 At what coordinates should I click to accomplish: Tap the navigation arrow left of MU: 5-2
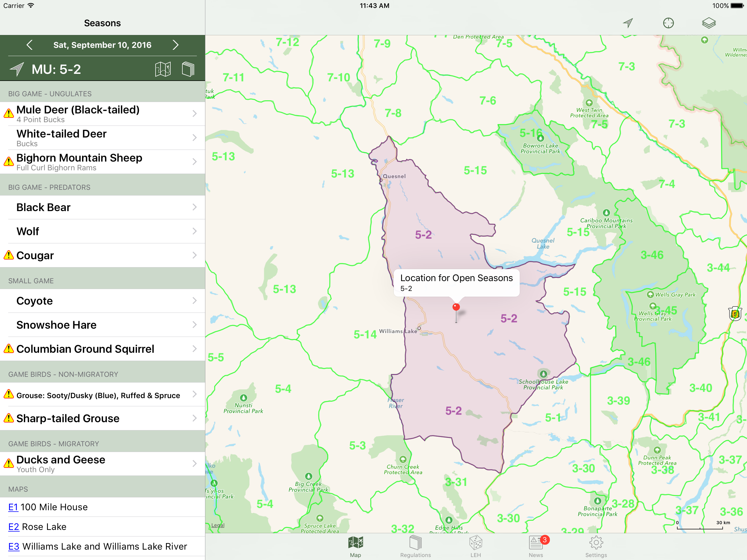pos(17,69)
